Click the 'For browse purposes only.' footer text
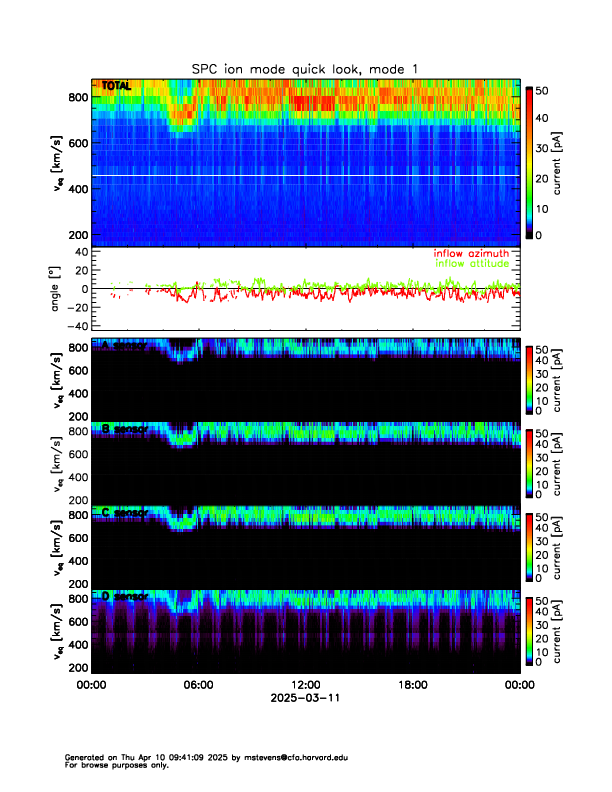Image resolution: width=612 pixels, height=792 pixels. coord(110,765)
